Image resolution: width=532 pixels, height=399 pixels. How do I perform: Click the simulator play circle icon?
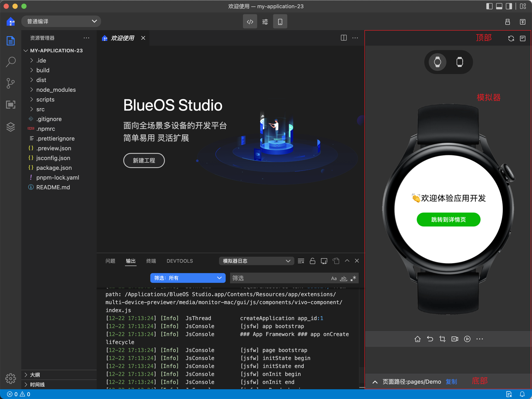467,339
